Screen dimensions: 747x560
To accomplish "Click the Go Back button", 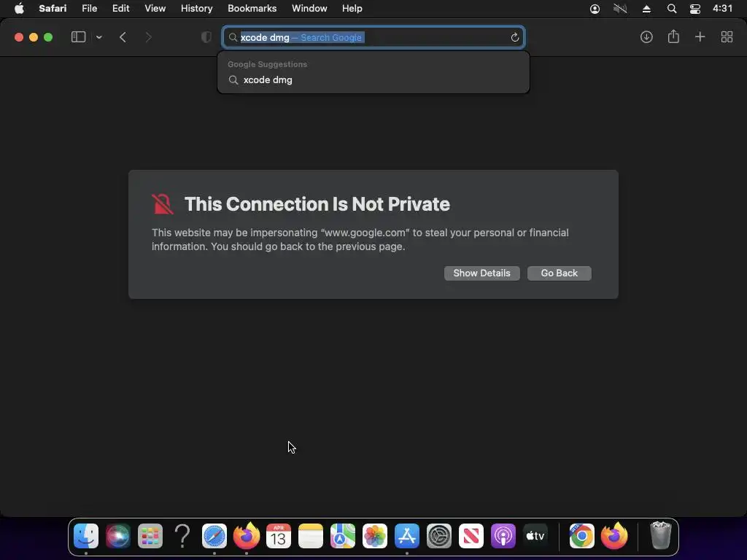I will point(559,273).
